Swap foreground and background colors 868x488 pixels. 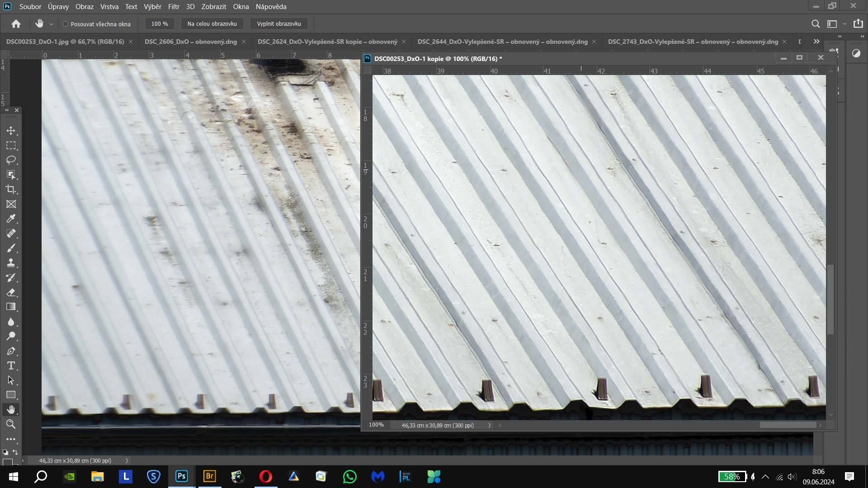tap(15, 452)
